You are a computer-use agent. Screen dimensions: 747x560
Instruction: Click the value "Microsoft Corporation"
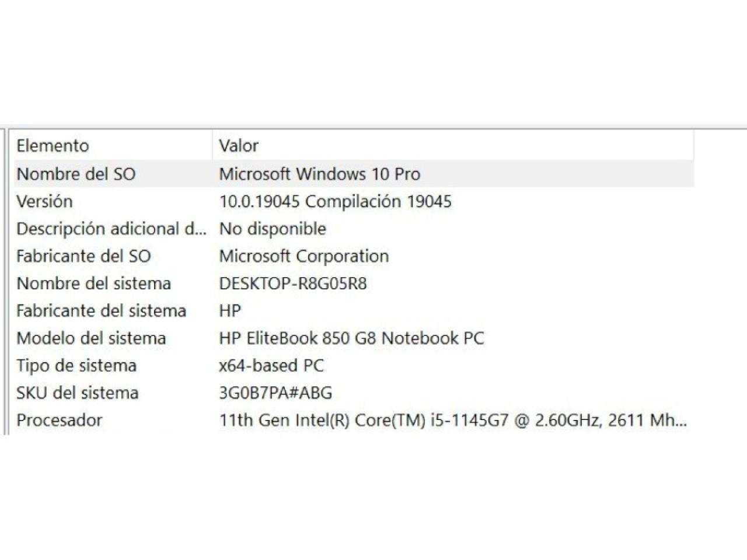(303, 256)
